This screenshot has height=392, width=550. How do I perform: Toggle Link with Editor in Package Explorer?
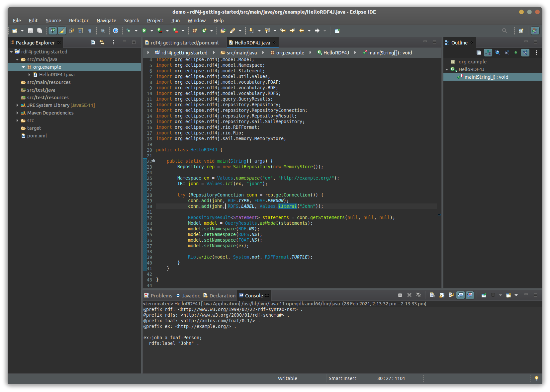pyautogui.click(x=102, y=42)
